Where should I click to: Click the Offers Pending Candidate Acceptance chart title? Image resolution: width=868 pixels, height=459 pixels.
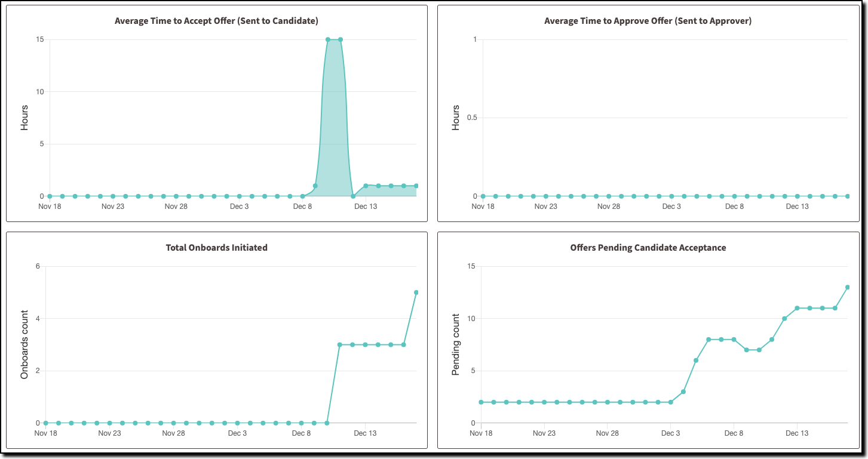(x=648, y=247)
